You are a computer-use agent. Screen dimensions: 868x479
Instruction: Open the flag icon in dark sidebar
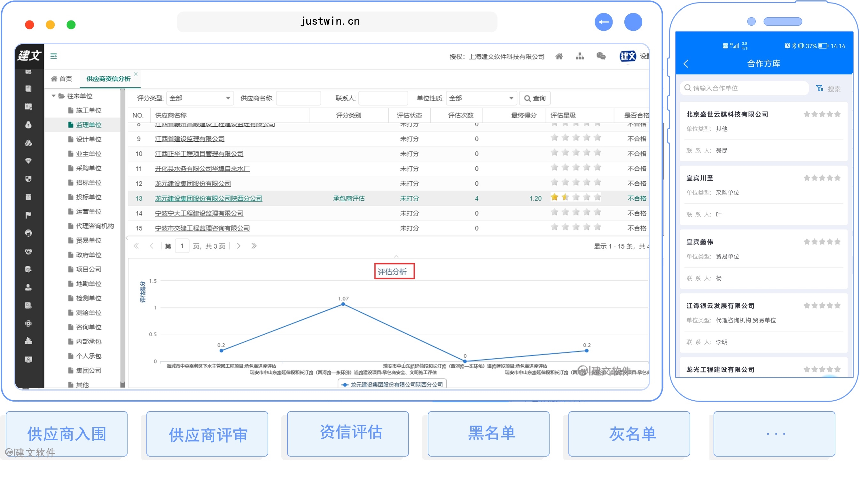pos(28,215)
